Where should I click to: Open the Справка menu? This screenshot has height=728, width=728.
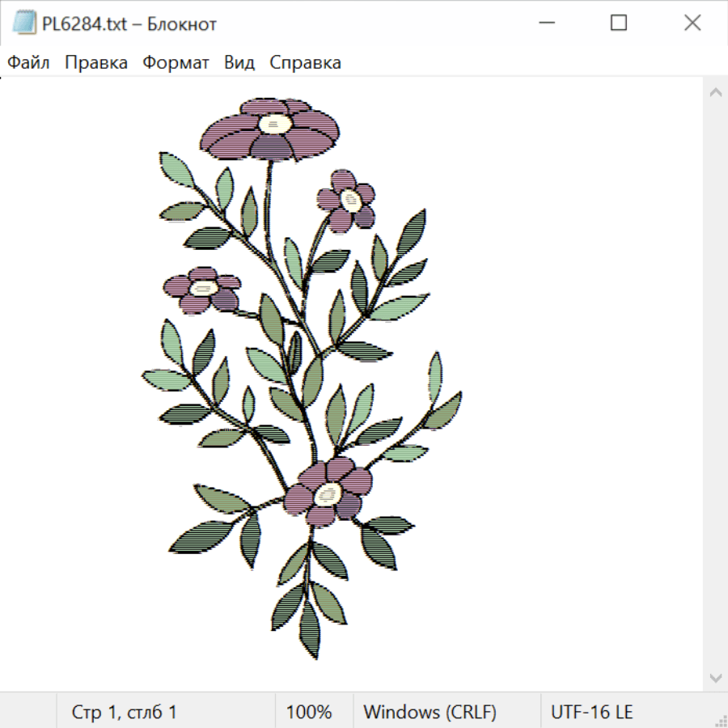(x=305, y=63)
